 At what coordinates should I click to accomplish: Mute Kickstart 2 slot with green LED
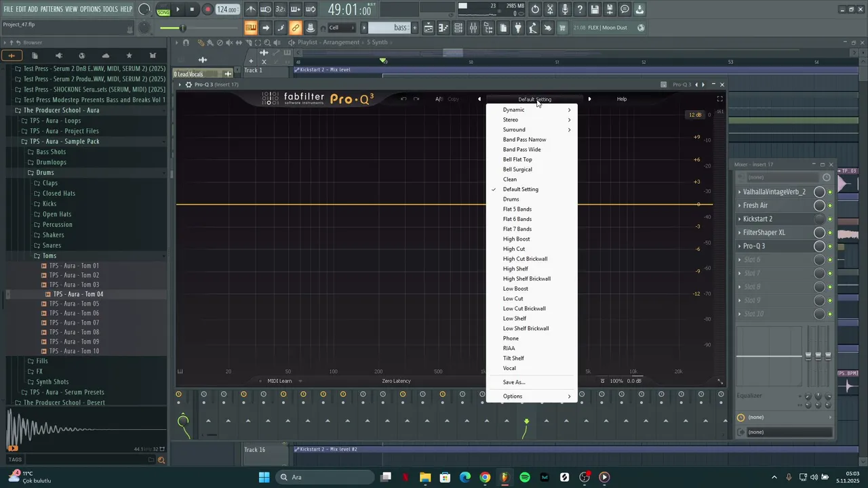830,220
